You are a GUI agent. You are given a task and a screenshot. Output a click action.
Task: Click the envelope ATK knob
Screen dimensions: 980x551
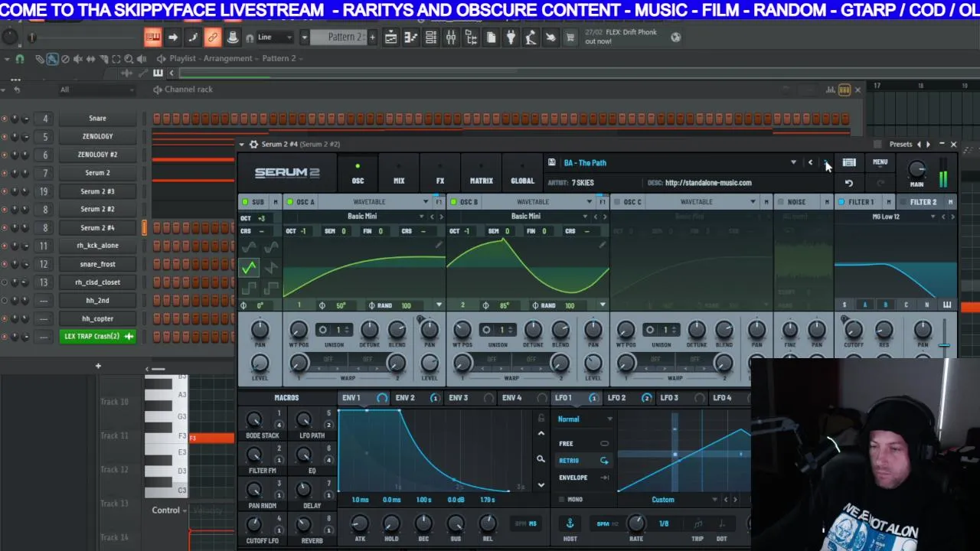pyautogui.click(x=359, y=523)
